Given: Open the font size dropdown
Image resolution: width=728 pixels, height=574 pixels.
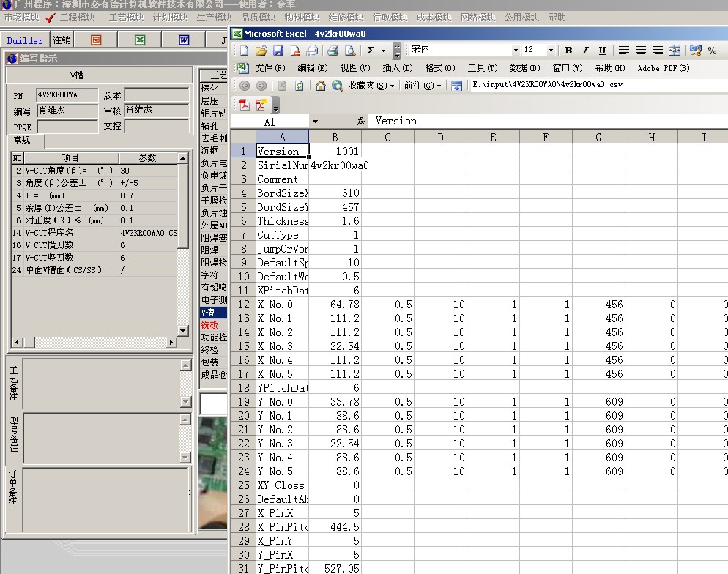Looking at the screenshot, I should tap(551, 50).
